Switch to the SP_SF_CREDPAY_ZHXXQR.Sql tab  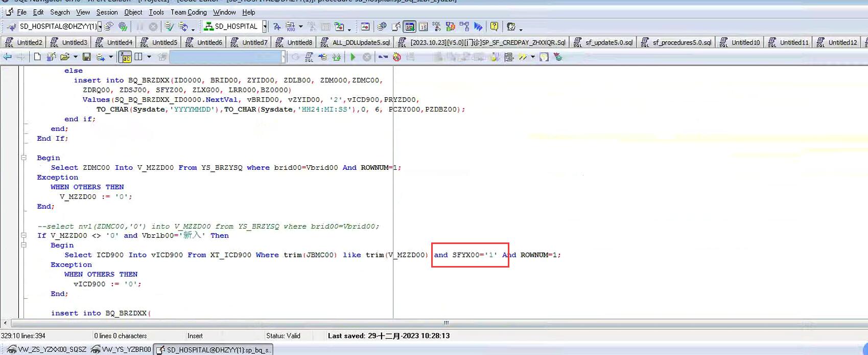[482, 42]
